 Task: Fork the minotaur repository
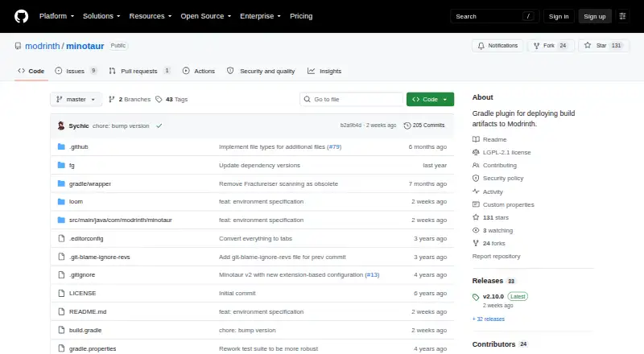click(x=550, y=46)
